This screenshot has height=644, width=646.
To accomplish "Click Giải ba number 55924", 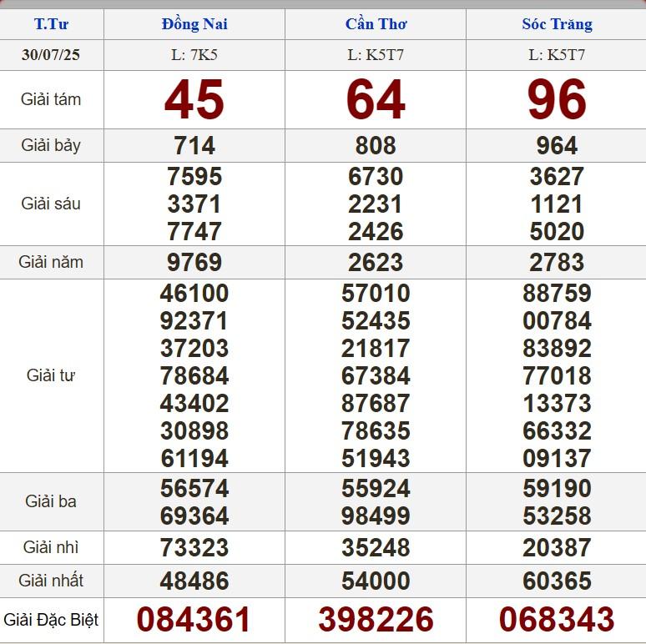I will (376, 488).
